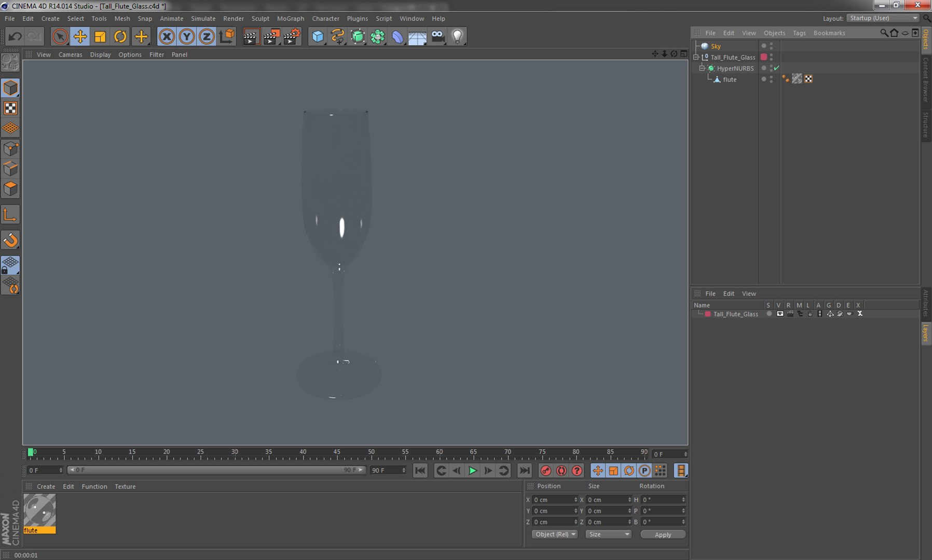
Task: Enable the Axis tool
Action: pos(10,215)
